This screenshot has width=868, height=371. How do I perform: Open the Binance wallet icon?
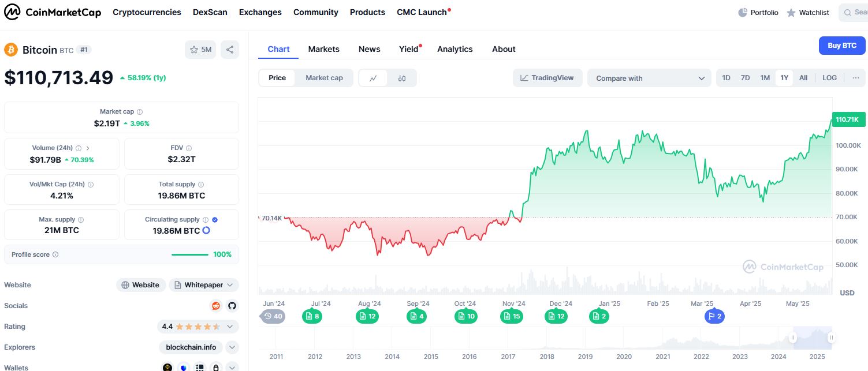pyautogui.click(x=167, y=367)
